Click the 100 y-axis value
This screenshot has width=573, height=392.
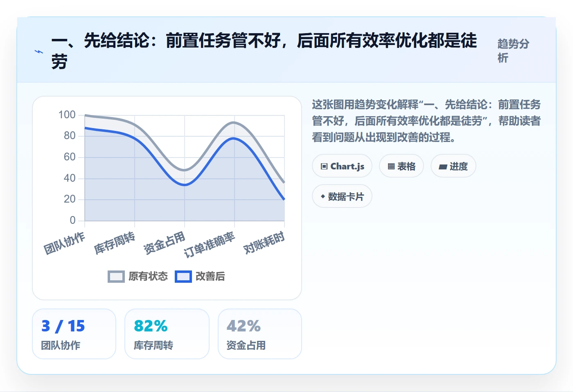(67, 115)
